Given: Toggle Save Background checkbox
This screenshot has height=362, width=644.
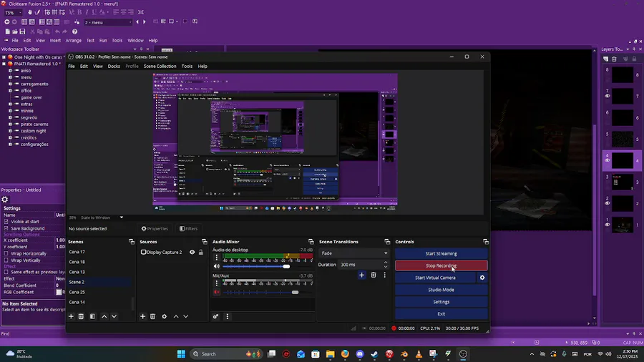Looking at the screenshot, I should point(6,228).
